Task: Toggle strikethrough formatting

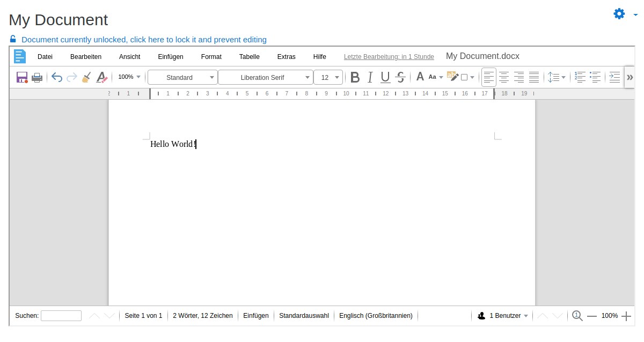Action: point(400,77)
